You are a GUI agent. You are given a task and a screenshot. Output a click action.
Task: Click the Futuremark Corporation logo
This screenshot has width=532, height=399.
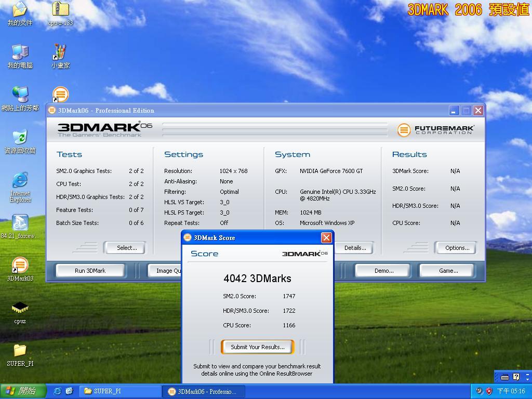coord(435,129)
